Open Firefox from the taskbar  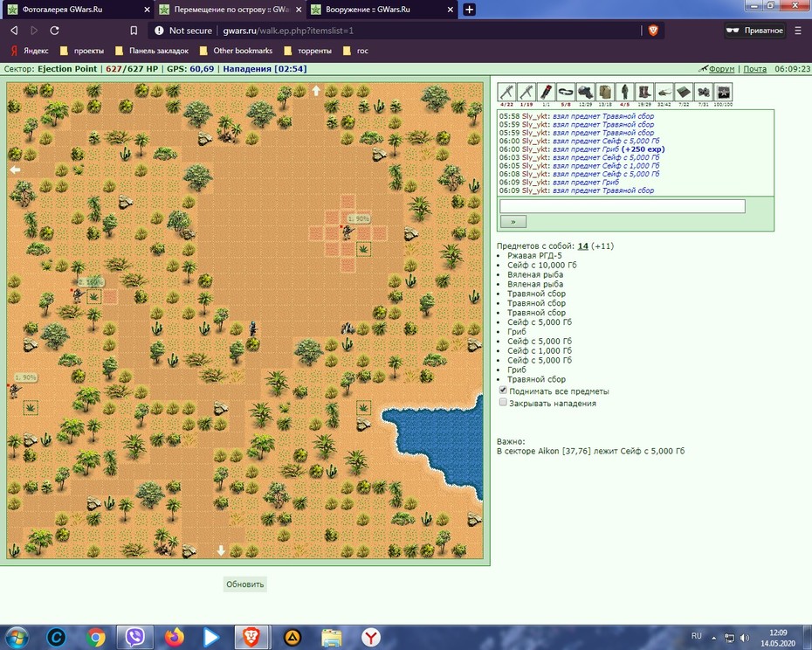coord(175,637)
